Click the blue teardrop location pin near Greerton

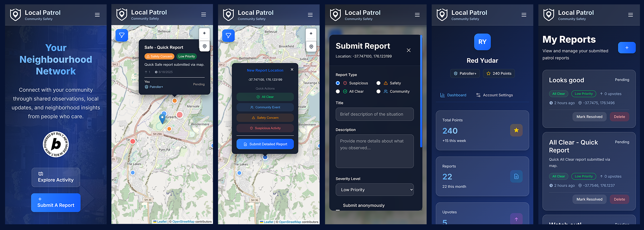pyautogui.click(x=162, y=119)
